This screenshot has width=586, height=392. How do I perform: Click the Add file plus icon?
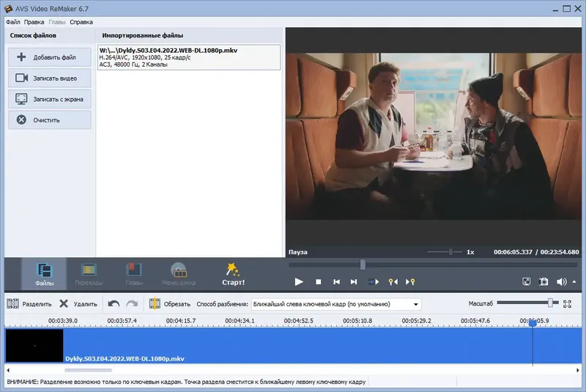pyautogui.click(x=21, y=57)
